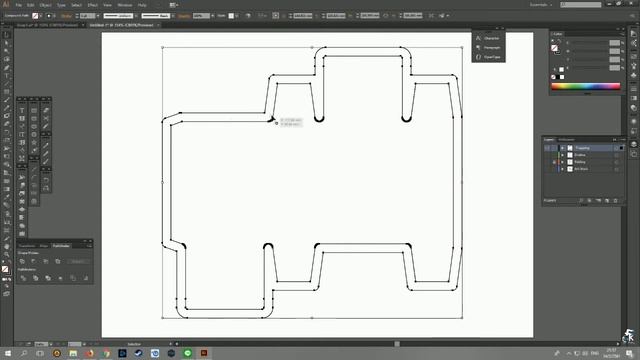The image size is (640, 360).
Task: Select the Rotate tool in floating panel
Action: point(46,180)
